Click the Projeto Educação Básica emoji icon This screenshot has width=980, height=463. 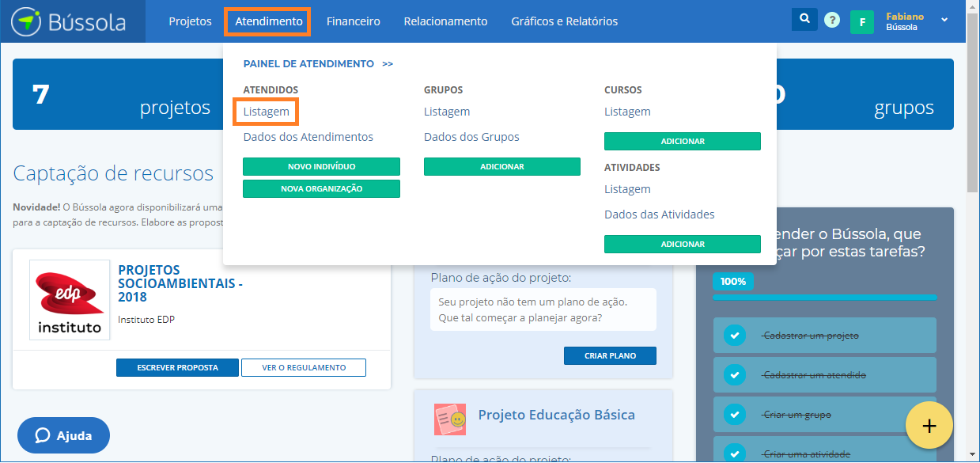tap(449, 419)
